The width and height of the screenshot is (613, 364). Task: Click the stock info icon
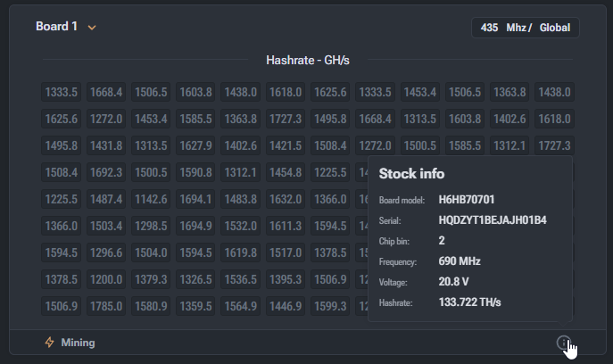point(563,343)
